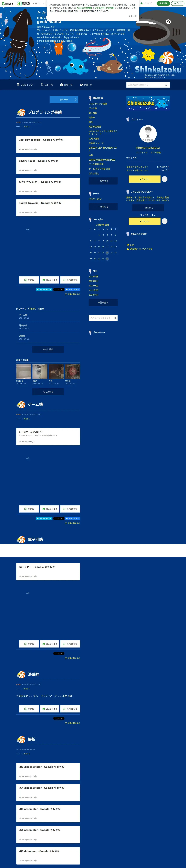Open the アクセスデータの利用 link
Screen dimensions: 186x868
(x=104, y=8)
